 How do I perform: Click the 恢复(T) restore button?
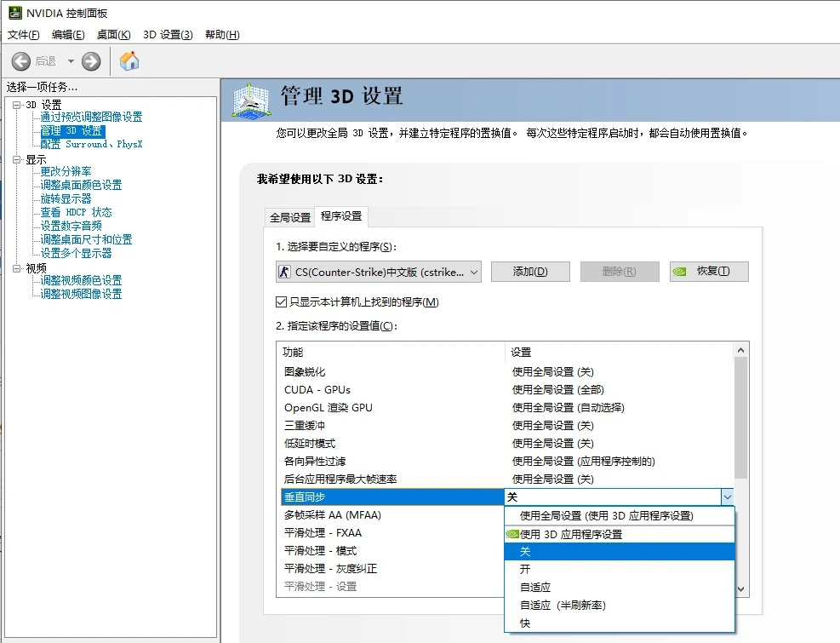709,272
